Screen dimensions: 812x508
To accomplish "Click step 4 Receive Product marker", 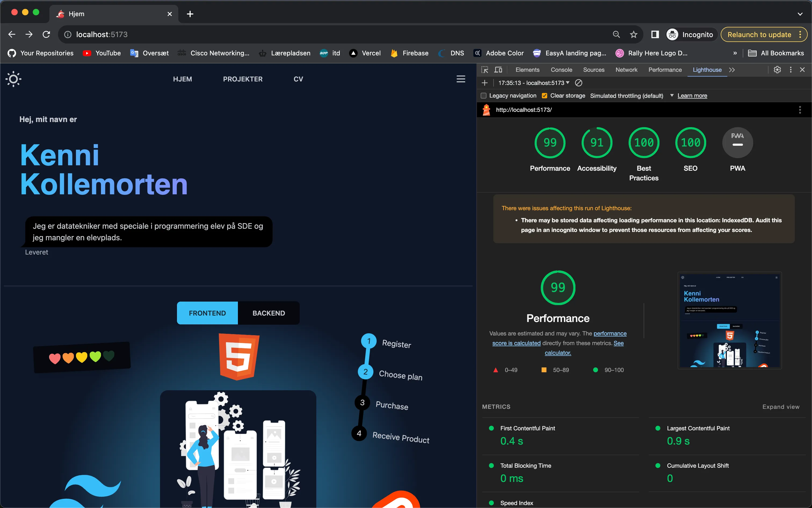I will point(359,433).
